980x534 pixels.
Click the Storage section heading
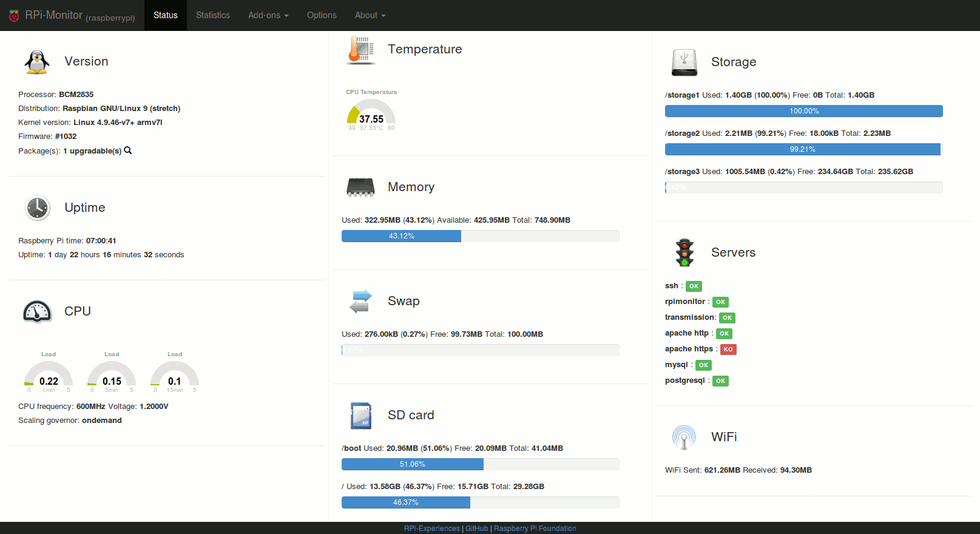734,62
